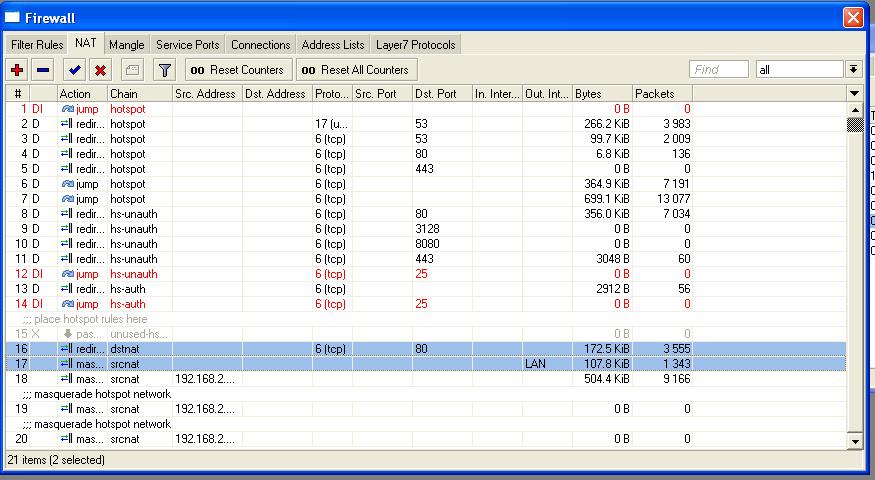Viewport: 875px width, 480px height.
Task: Select row 5 hotspot port 443
Action: pos(426,169)
